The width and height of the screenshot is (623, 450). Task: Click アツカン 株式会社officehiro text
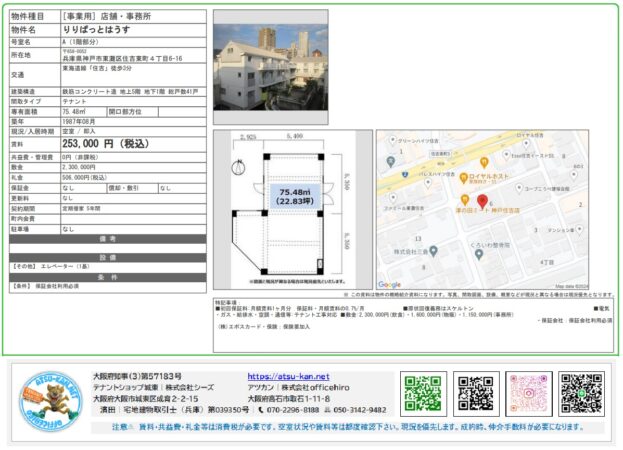click(298, 387)
